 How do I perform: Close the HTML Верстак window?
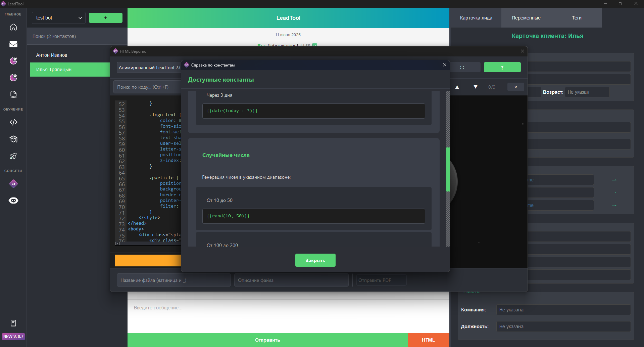(x=522, y=51)
